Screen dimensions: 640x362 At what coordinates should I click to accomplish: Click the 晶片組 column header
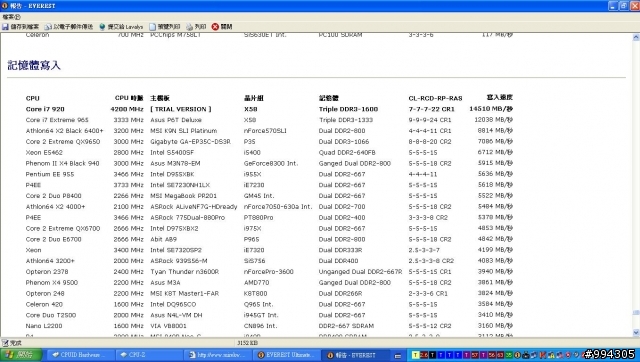[253, 98]
